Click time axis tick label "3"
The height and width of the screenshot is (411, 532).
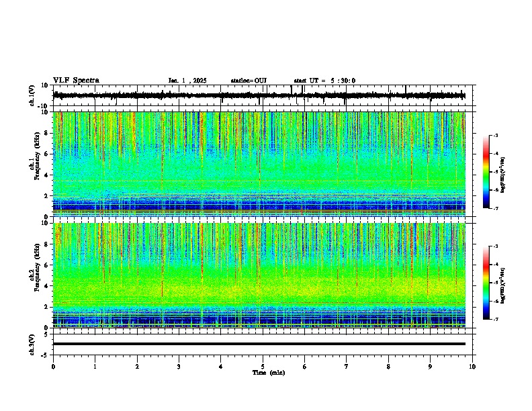(179, 367)
